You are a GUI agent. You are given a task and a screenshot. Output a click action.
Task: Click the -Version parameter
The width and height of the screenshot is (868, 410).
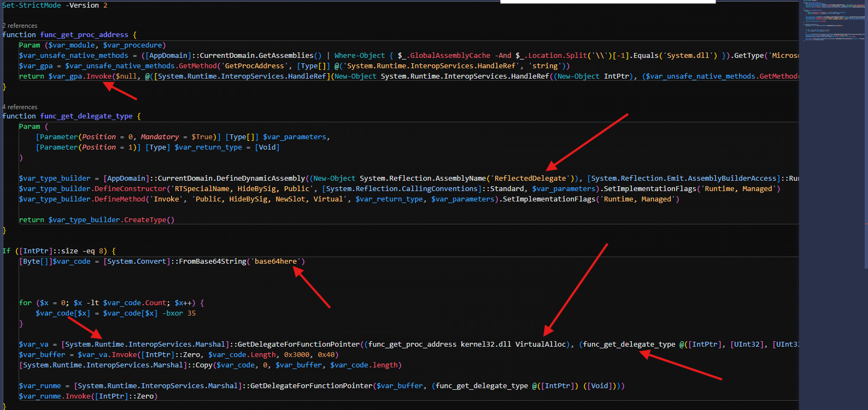(x=82, y=5)
